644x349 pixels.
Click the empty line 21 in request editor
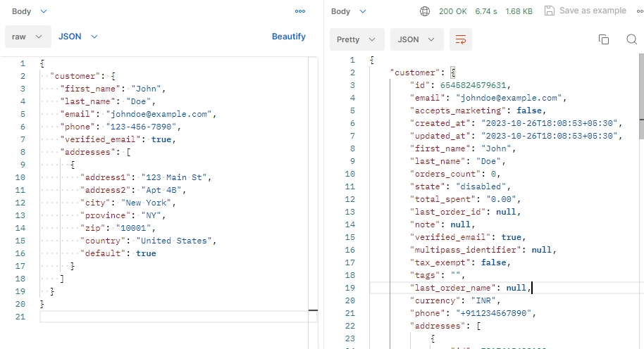[x=176, y=317]
